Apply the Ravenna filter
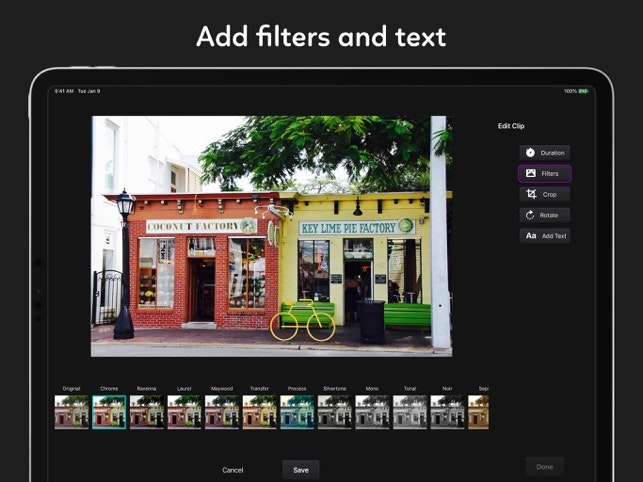Screen dimensions: 643x482 147,411
